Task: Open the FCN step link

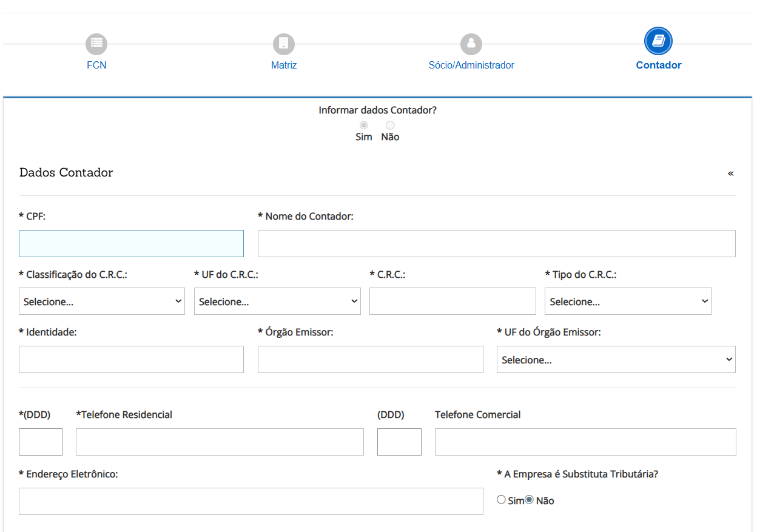Action: point(96,65)
